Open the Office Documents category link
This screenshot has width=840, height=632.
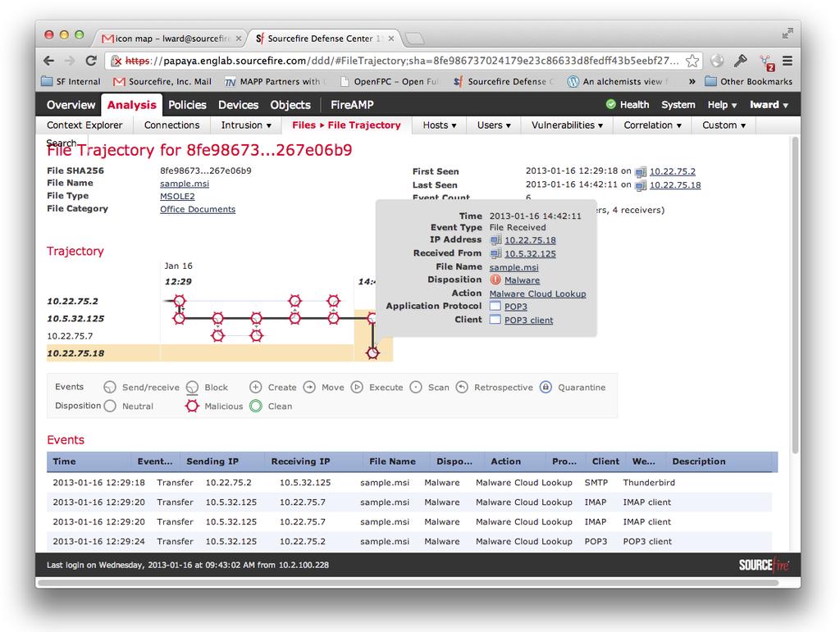click(x=198, y=209)
